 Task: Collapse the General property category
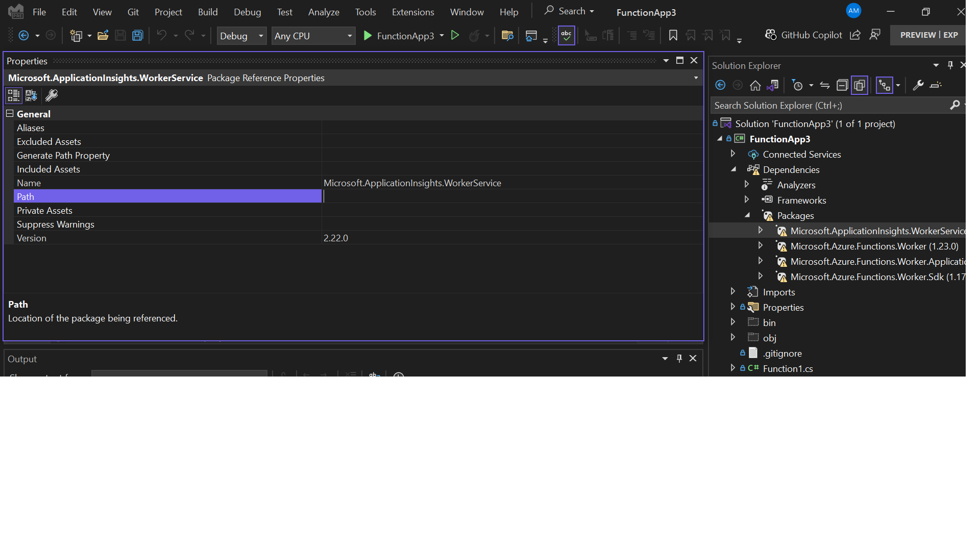click(x=10, y=113)
